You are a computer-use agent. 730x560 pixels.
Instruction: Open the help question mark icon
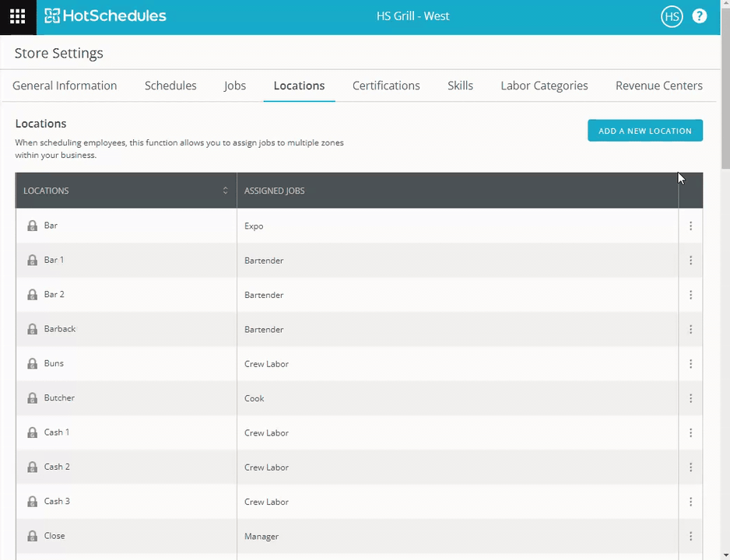[700, 16]
